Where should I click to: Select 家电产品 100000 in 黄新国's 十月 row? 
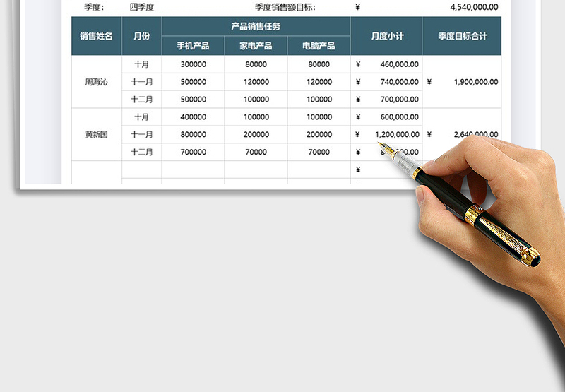(x=256, y=117)
